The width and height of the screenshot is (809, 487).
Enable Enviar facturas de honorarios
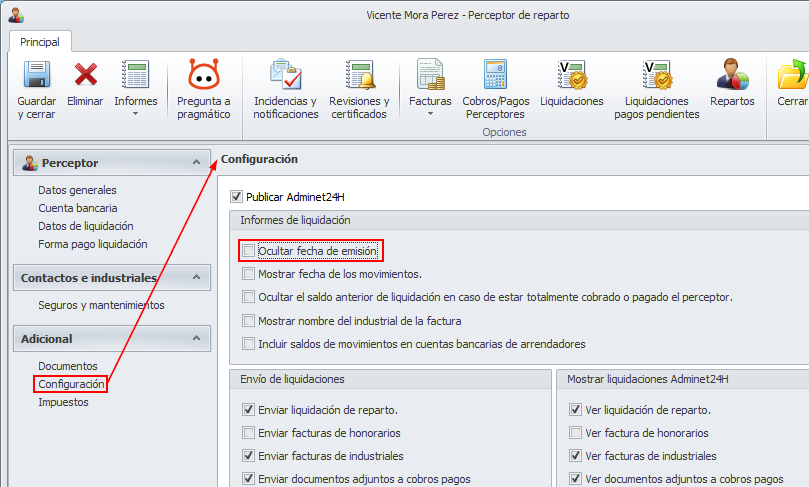click(249, 432)
